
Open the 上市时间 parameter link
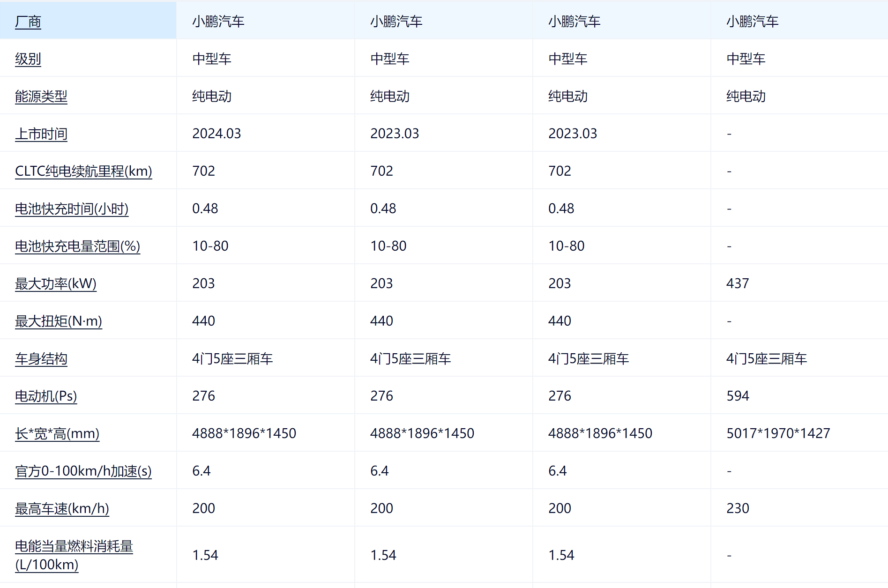point(41,134)
